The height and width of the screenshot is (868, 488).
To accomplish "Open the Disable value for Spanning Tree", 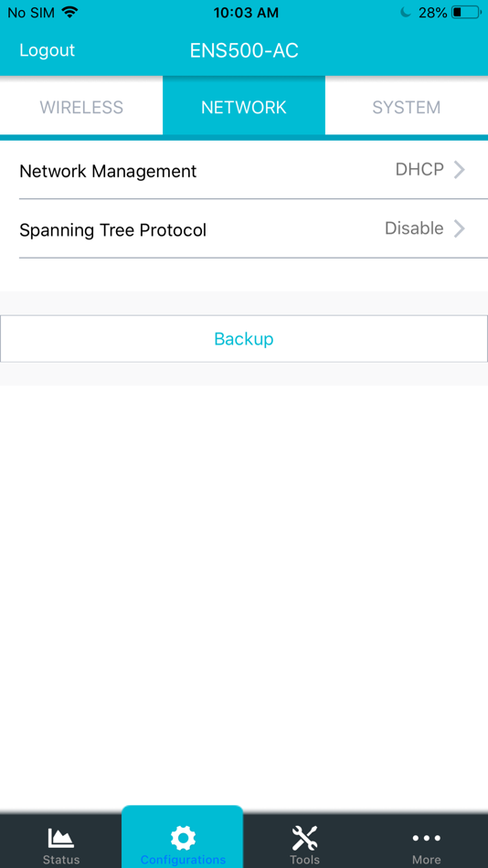I will click(414, 228).
